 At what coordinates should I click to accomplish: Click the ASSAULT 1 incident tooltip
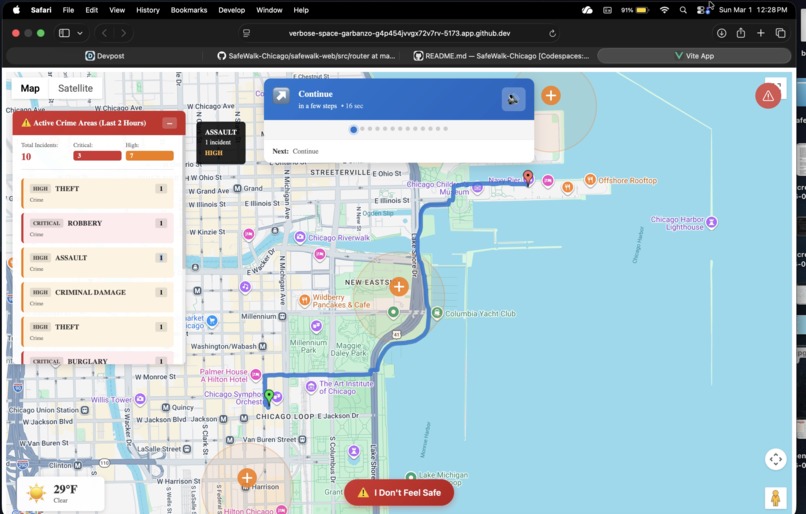(221, 142)
